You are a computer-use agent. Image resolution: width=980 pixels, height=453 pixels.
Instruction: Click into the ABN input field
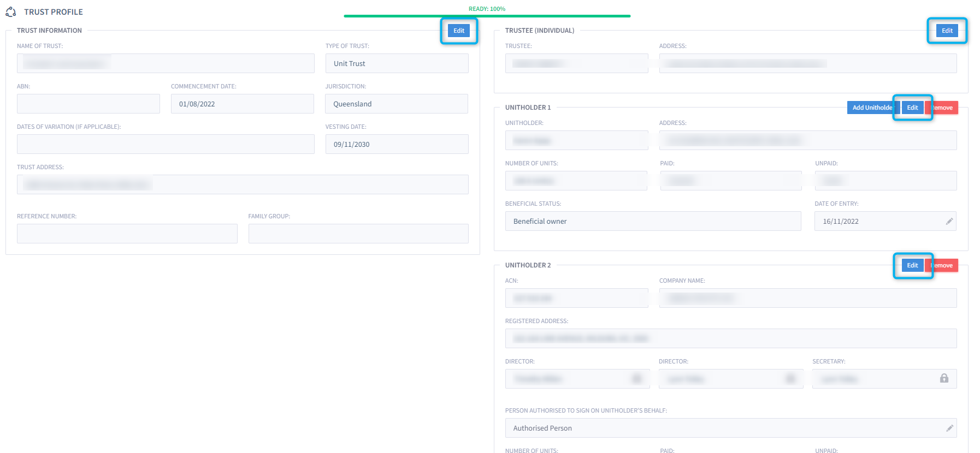click(88, 104)
